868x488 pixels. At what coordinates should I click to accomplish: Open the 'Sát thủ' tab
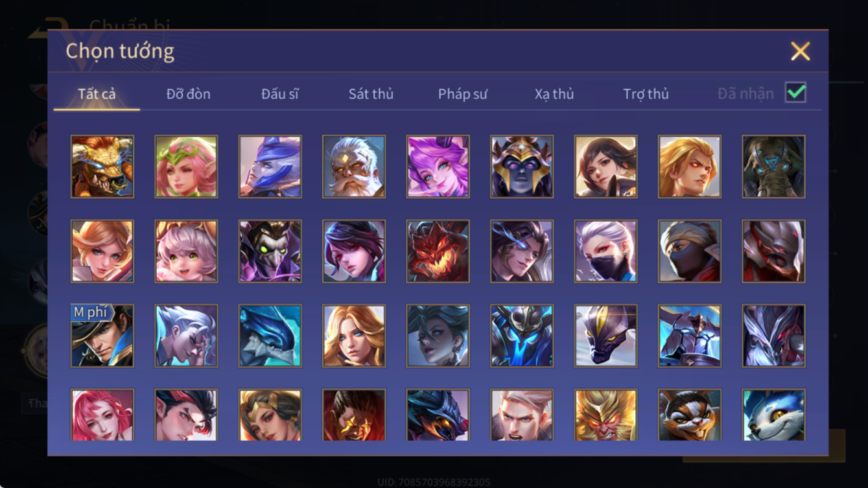click(x=371, y=94)
